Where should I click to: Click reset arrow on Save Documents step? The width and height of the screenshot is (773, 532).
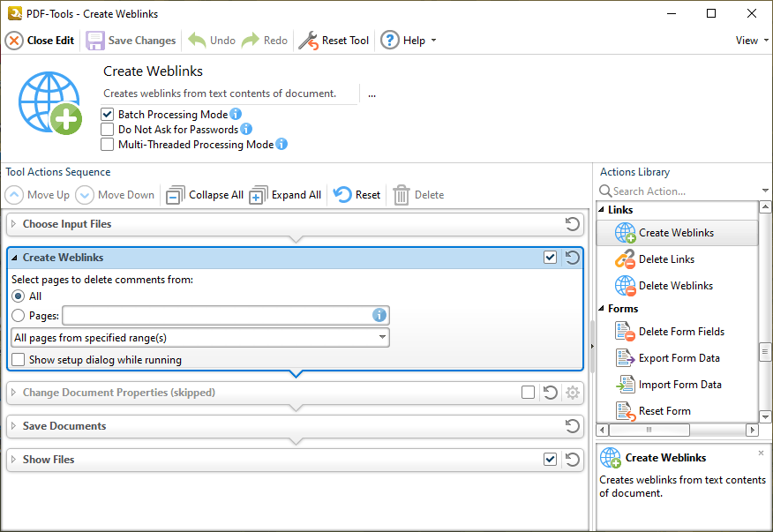click(x=573, y=426)
